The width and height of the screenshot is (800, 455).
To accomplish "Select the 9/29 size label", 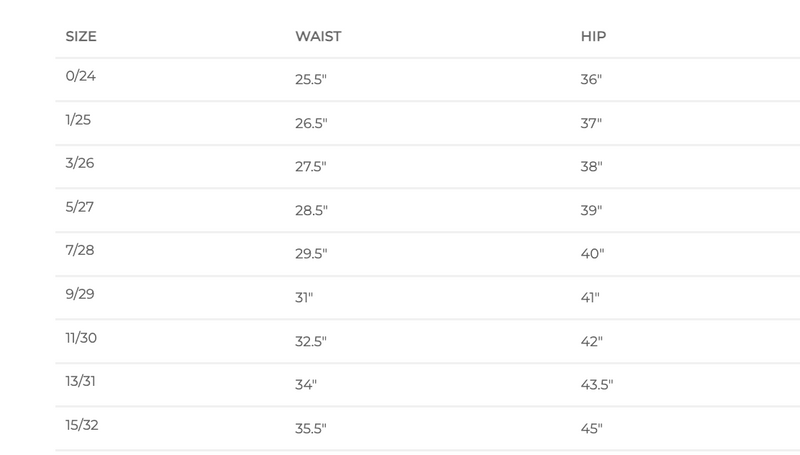I will [80, 296].
